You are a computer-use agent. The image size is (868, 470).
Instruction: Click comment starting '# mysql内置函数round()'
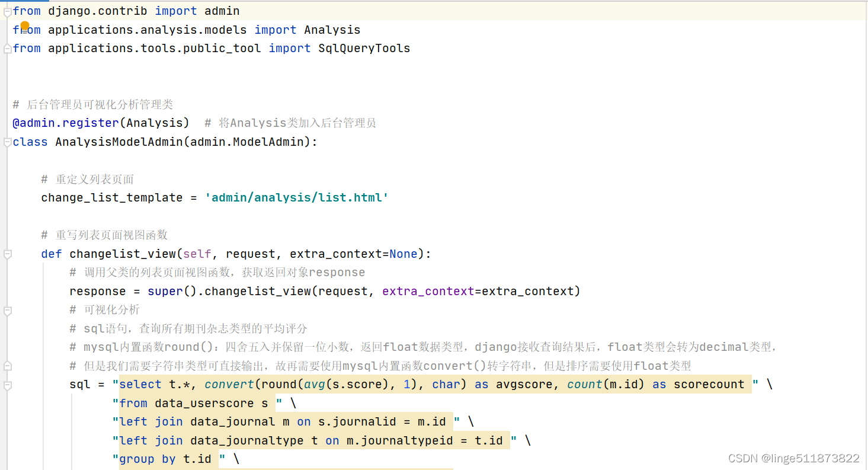point(423,347)
